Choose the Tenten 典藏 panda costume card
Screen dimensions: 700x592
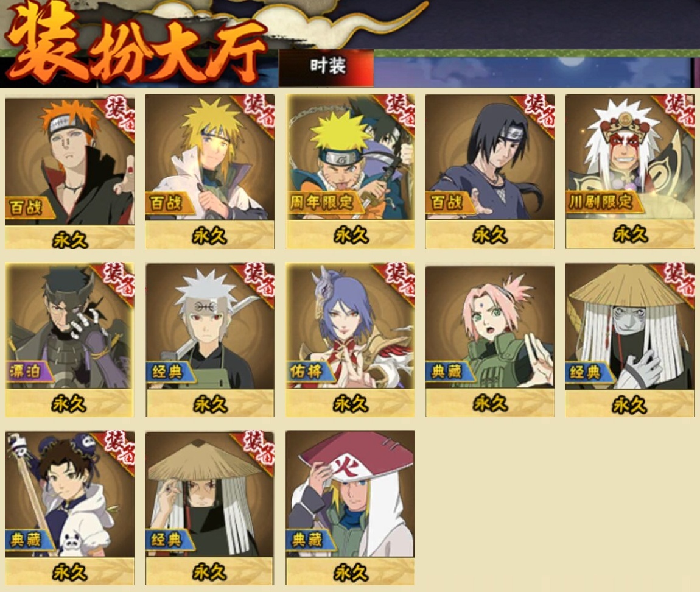coord(69,508)
